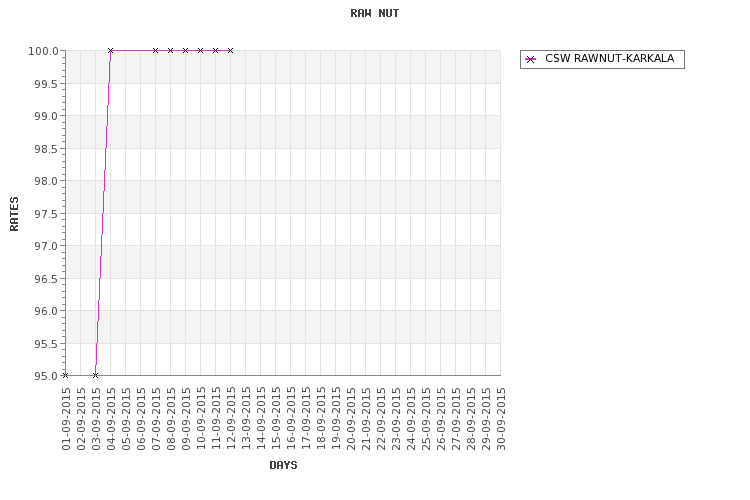Select the data marker at 10-09-2015
The height and width of the screenshot is (500, 750).
click(x=200, y=50)
